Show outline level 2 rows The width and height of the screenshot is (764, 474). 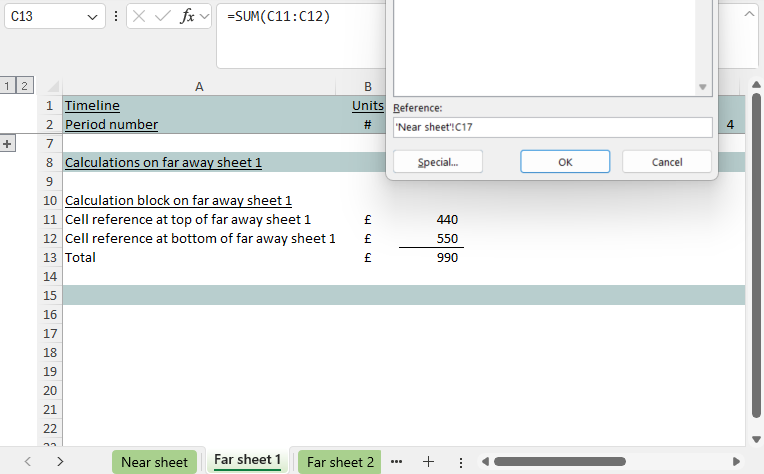[x=25, y=87]
